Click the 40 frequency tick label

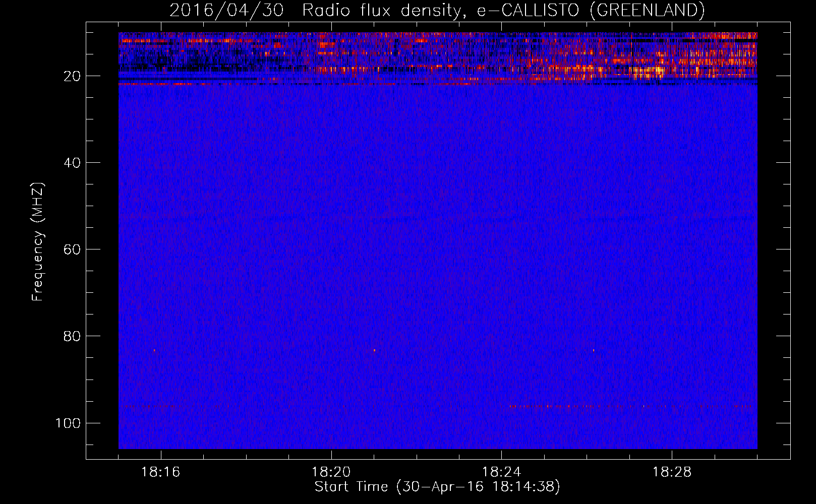(x=72, y=163)
